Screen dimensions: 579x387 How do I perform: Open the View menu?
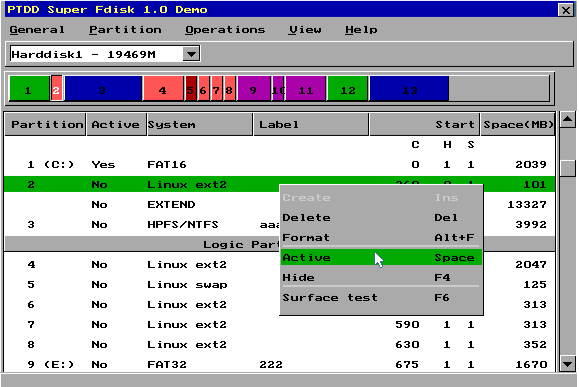pyautogui.click(x=305, y=30)
